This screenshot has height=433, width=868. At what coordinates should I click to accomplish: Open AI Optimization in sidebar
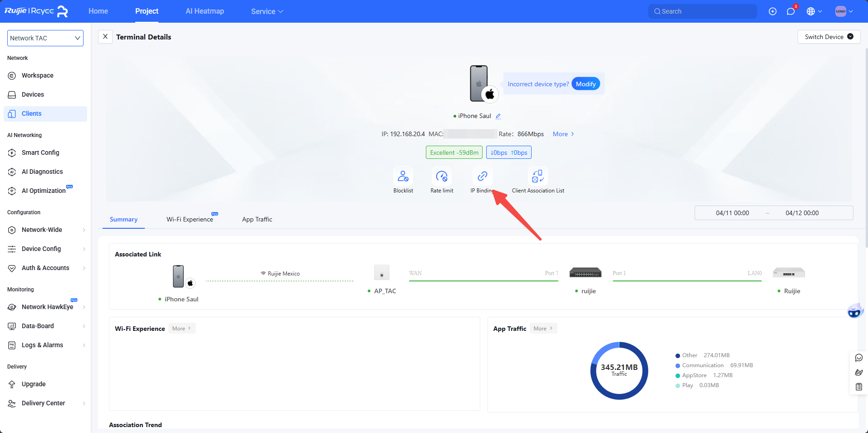(x=45, y=191)
